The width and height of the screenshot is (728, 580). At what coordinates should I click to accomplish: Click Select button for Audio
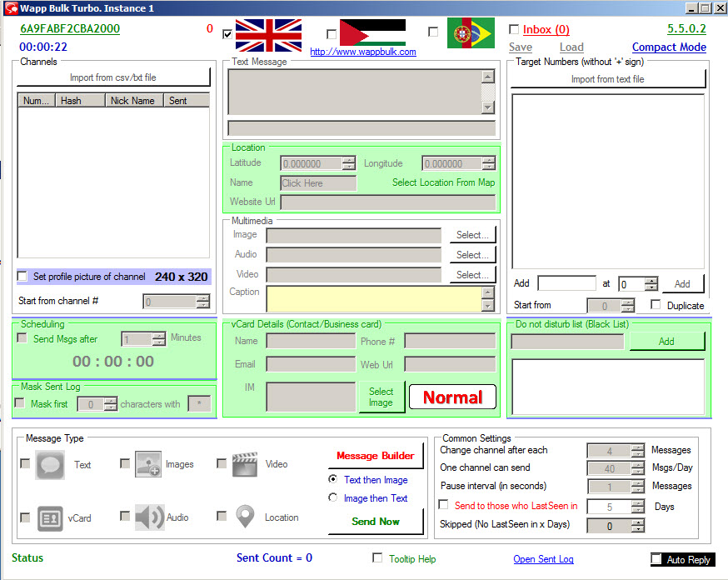(x=472, y=255)
